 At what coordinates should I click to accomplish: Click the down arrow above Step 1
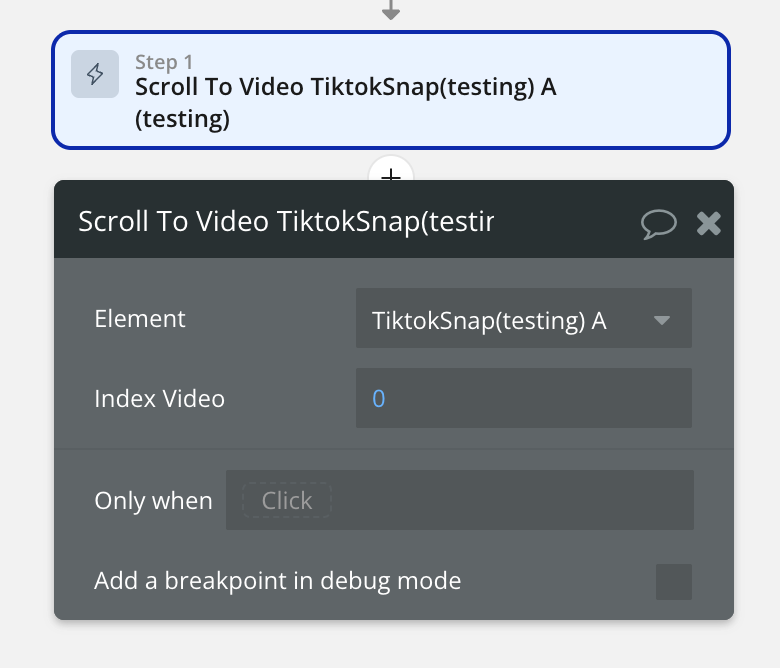point(391,10)
